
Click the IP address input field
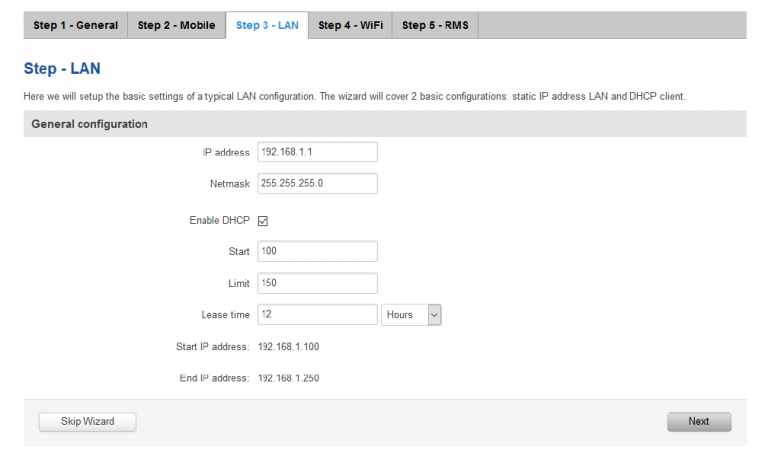tap(317, 151)
